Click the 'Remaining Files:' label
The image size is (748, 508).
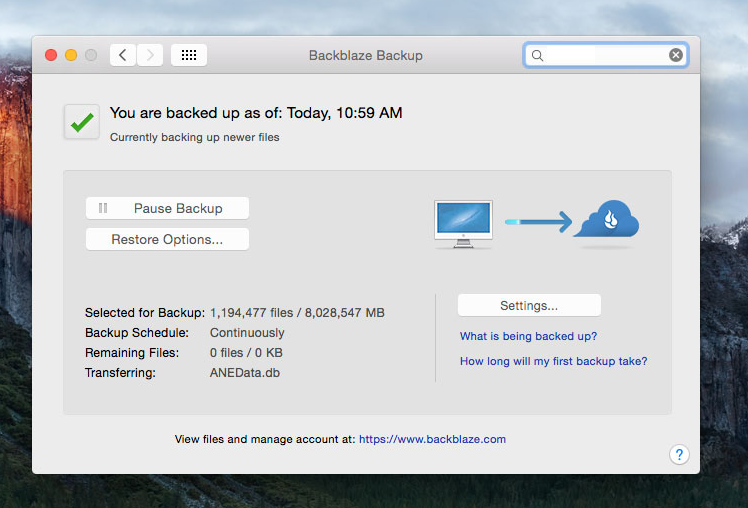pyautogui.click(x=132, y=353)
